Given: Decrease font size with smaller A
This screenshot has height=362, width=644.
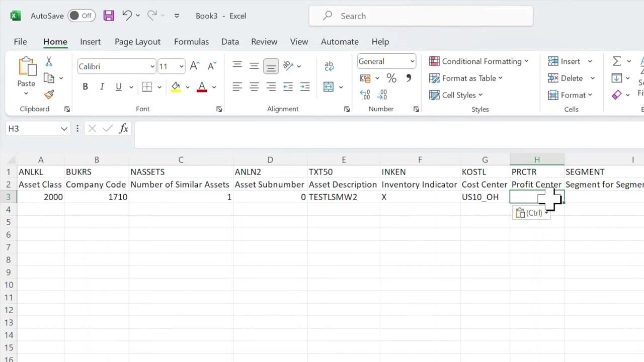Looking at the screenshot, I should pyautogui.click(x=212, y=66).
